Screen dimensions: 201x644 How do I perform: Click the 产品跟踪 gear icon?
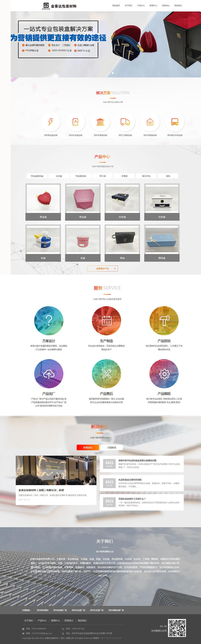(164, 373)
